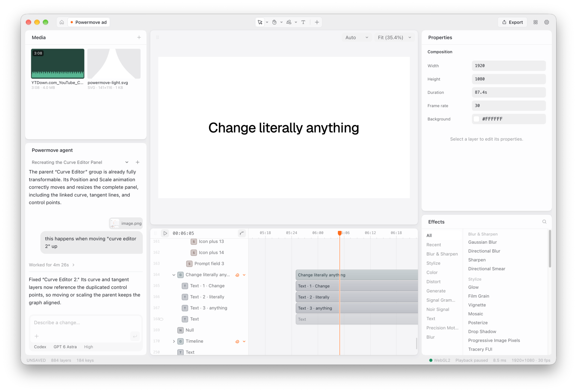This screenshot has width=577, height=392.
Task: Click the send arrow in prompt box
Action: (135, 336)
